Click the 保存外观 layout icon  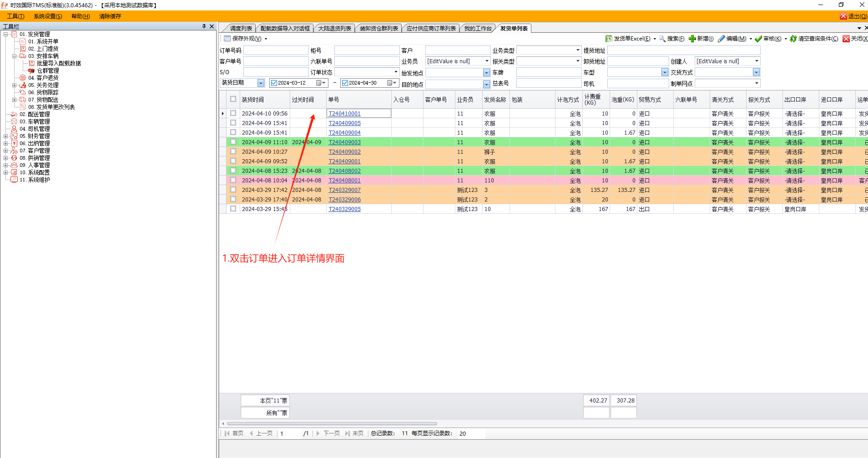pos(227,39)
